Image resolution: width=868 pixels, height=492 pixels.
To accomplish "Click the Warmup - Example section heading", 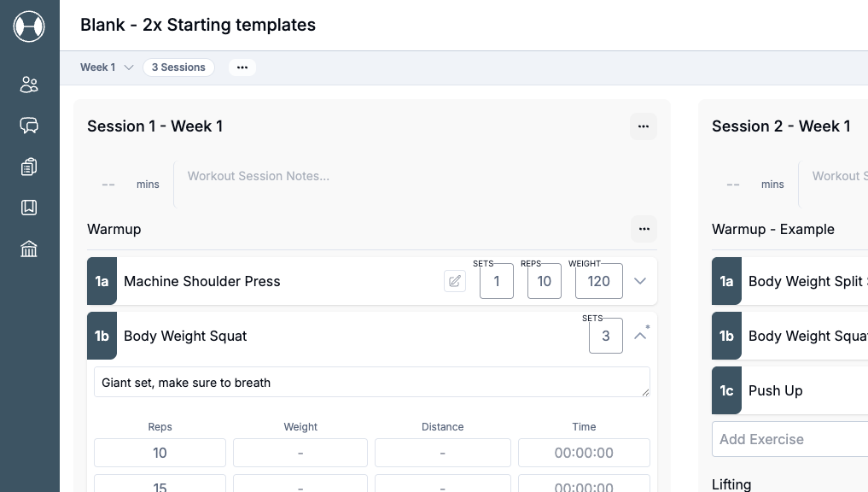I will point(772,230).
